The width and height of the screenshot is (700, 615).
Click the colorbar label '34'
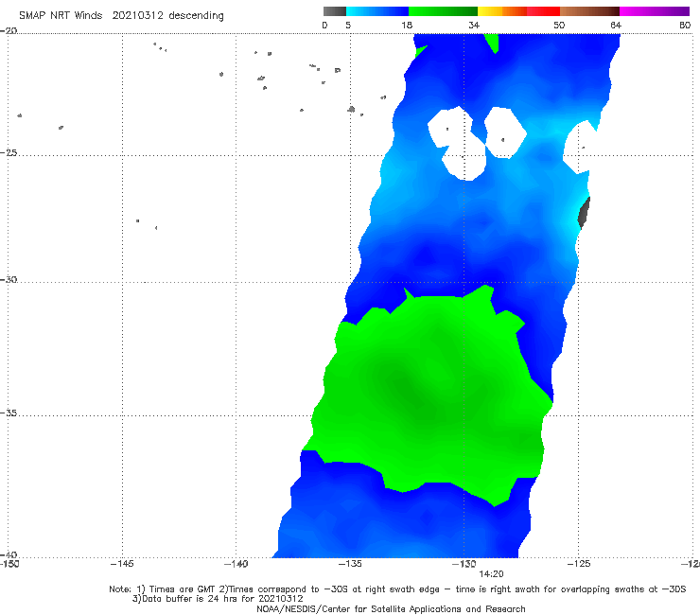point(474,25)
